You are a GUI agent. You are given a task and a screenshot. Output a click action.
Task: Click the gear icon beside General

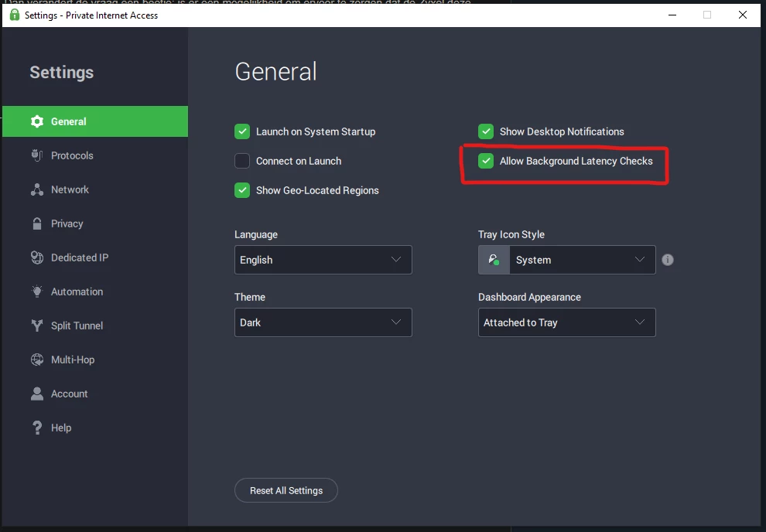(37, 121)
